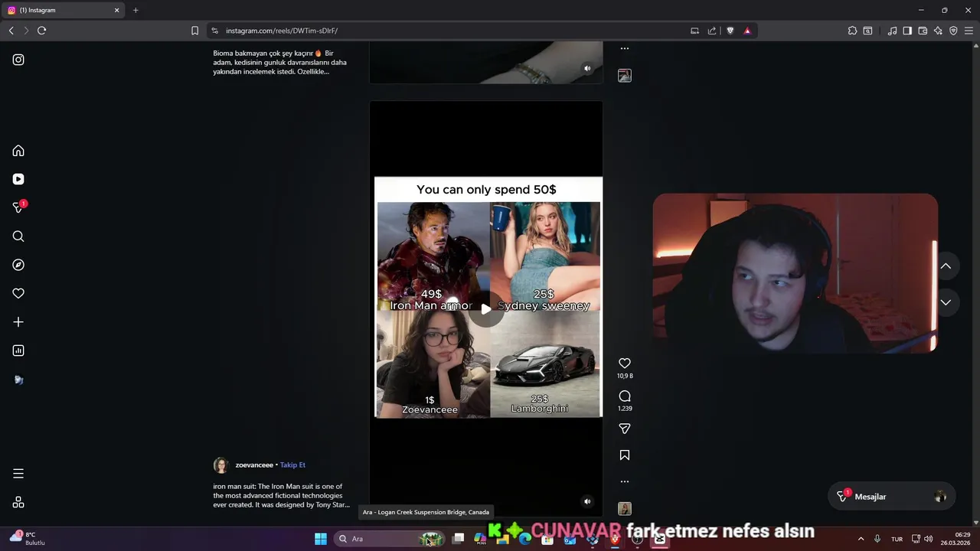Open the tab search toolbar icon

tap(867, 31)
